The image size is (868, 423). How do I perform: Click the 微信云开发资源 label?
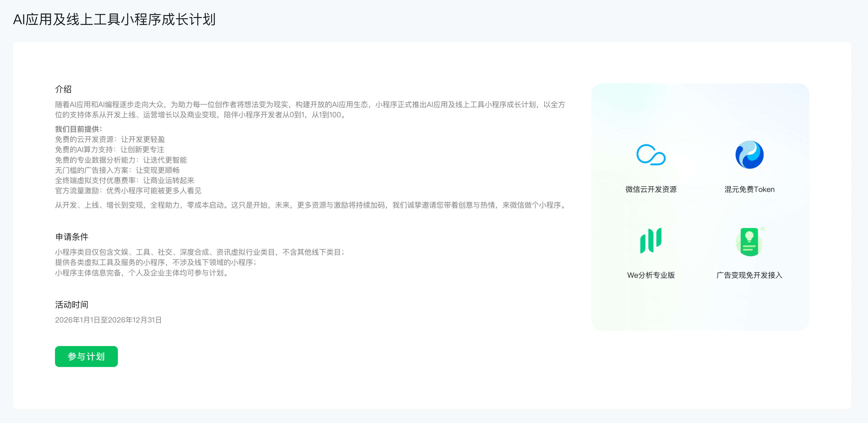[651, 189]
